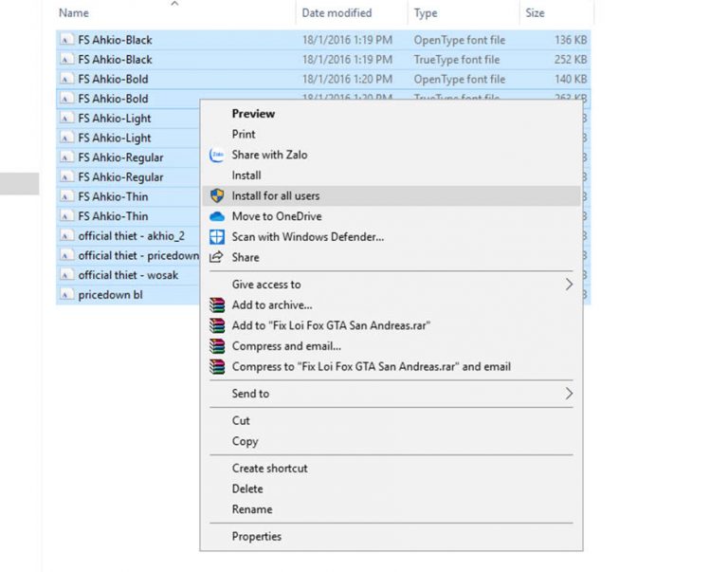Screen dimensions: 728x572
Task: Sort files by Size column header
Action: click(536, 13)
